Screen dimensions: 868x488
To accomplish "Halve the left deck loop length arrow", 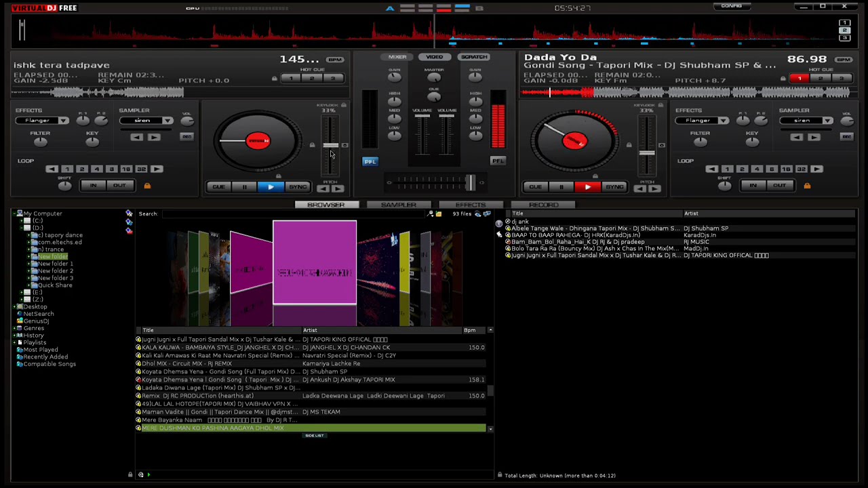I will (52, 169).
